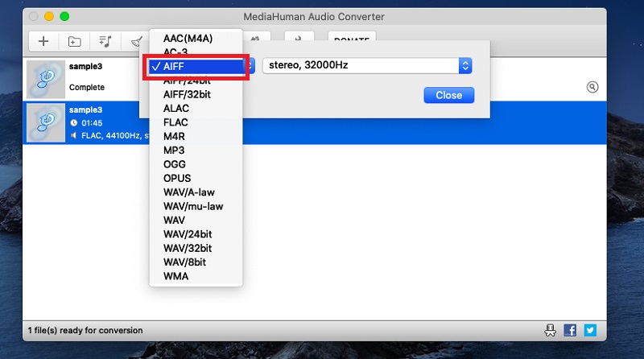Select the checked AIFF format option
This screenshot has width=644, height=359.
[x=196, y=66]
